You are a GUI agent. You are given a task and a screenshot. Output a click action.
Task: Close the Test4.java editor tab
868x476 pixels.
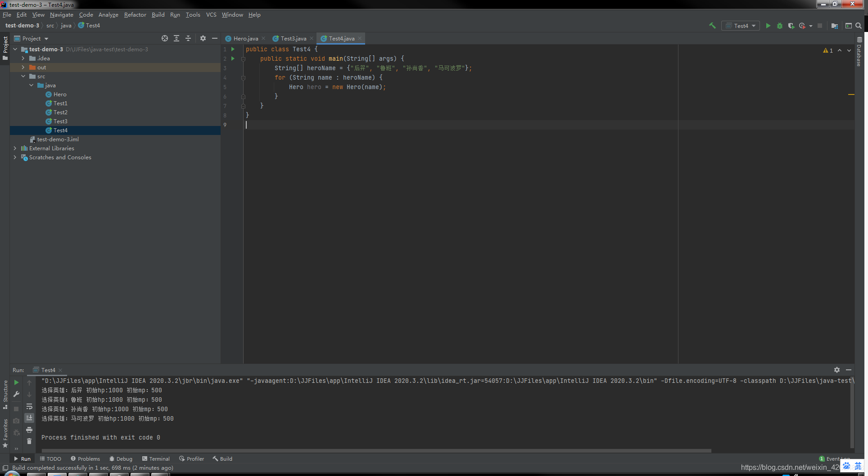coord(360,38)
